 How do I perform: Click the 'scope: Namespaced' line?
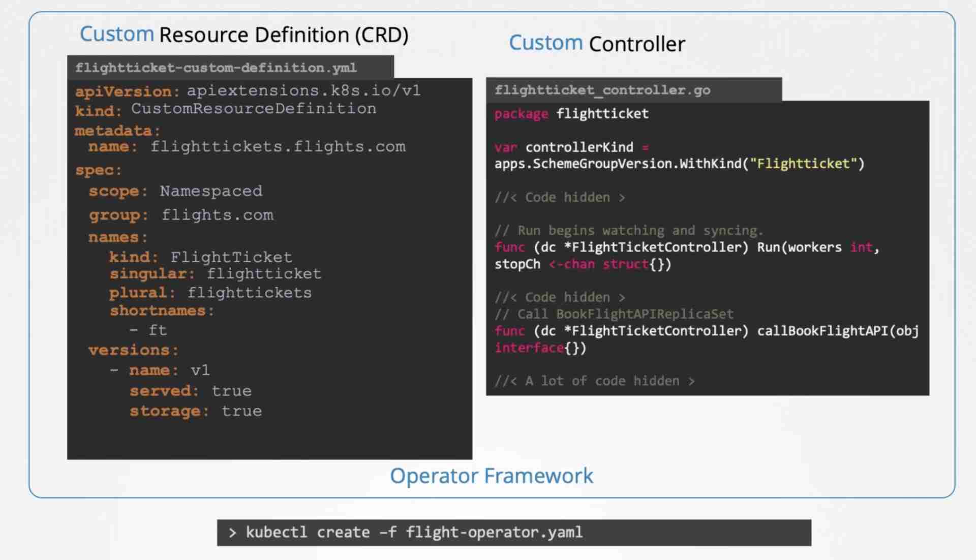175,191
